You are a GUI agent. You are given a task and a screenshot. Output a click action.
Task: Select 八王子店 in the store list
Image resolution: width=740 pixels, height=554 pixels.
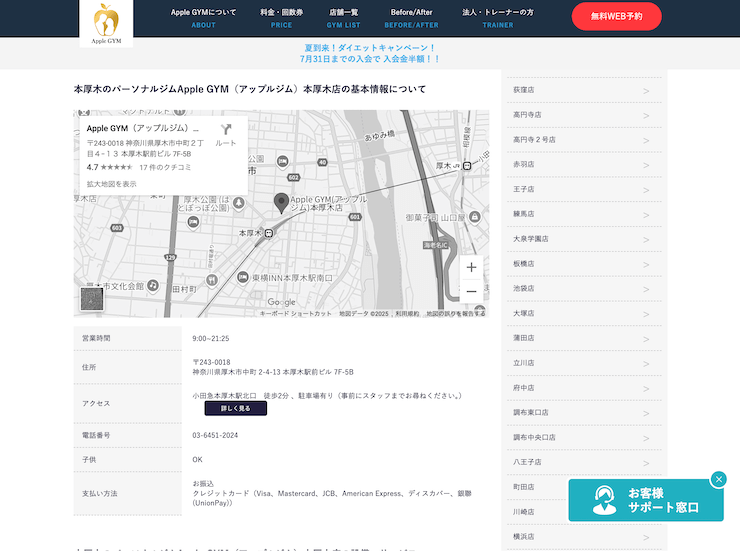click(584, 462)
